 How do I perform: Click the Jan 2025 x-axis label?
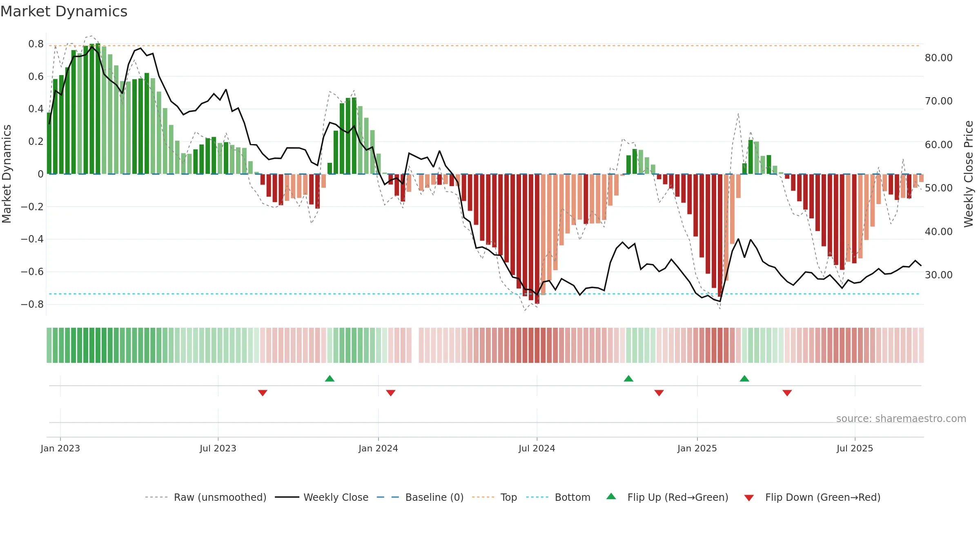pos(697,448)
